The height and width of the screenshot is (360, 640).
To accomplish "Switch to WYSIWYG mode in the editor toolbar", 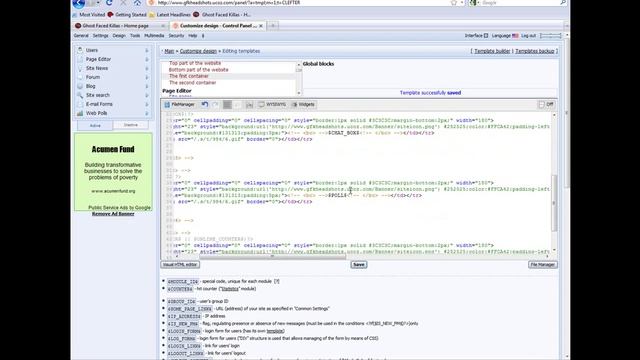I will coord(272,104).
